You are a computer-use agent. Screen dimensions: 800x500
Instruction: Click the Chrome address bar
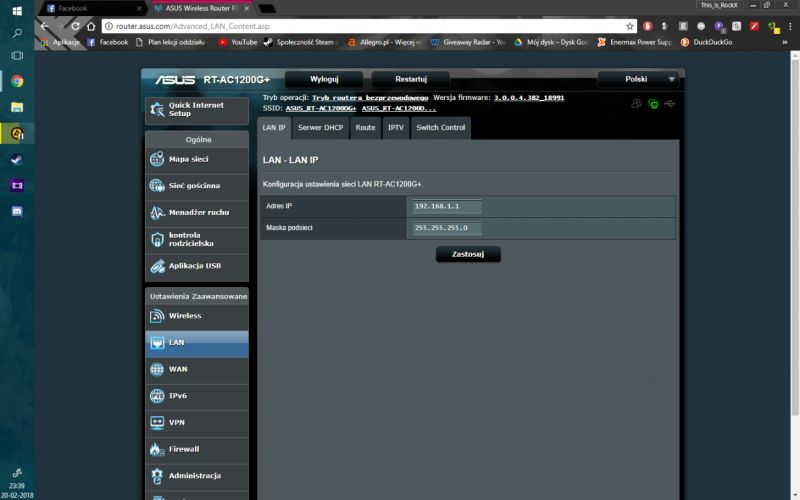(x=363, y=26)
